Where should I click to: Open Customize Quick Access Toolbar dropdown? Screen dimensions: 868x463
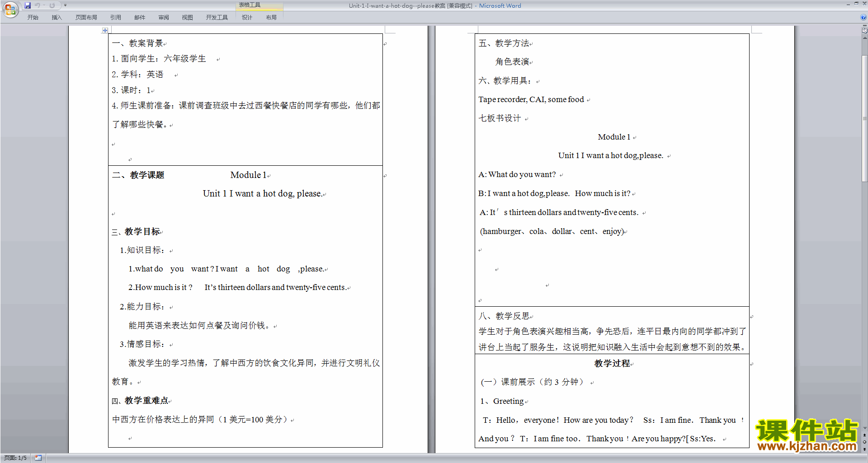65,5
